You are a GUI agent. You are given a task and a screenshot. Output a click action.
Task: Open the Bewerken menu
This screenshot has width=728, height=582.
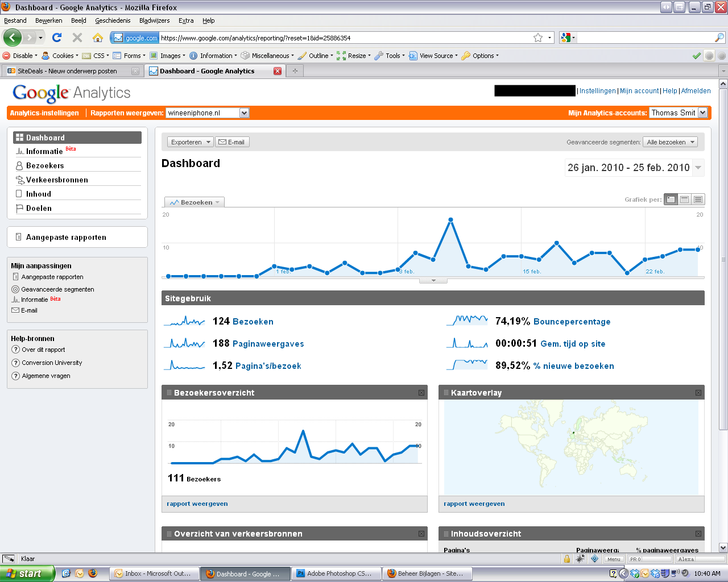click(49, 20)
